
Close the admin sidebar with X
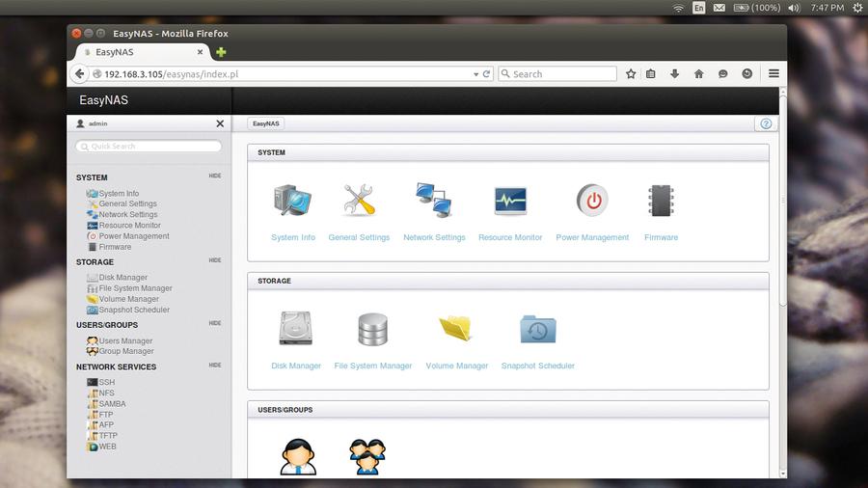(x=220, y=123)
